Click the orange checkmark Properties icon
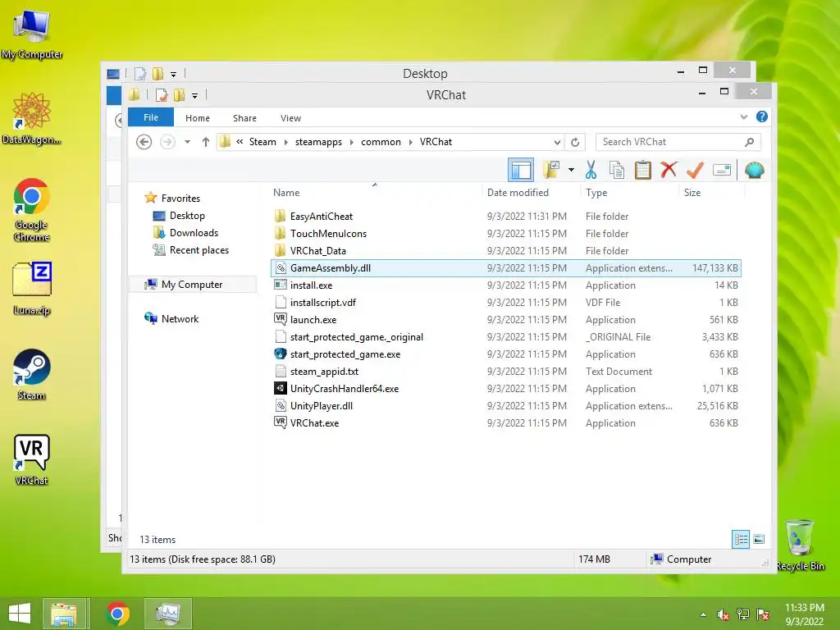This screenshot has width=840, height=630. coord(695,170)
